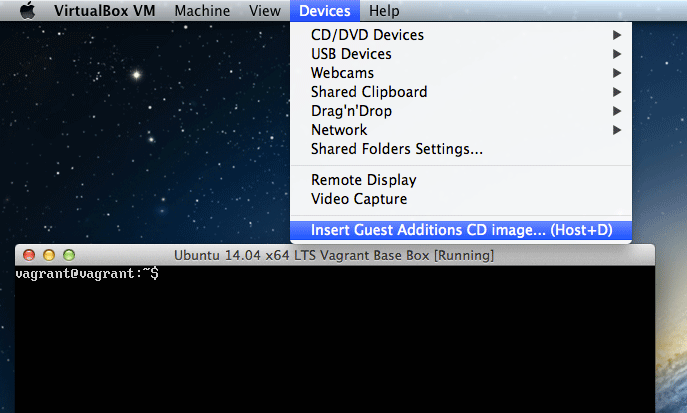Expand the Webcams submenu
The height and width of the screenshot is (413, 687).
pyautogui.click(x=342, y=73)
